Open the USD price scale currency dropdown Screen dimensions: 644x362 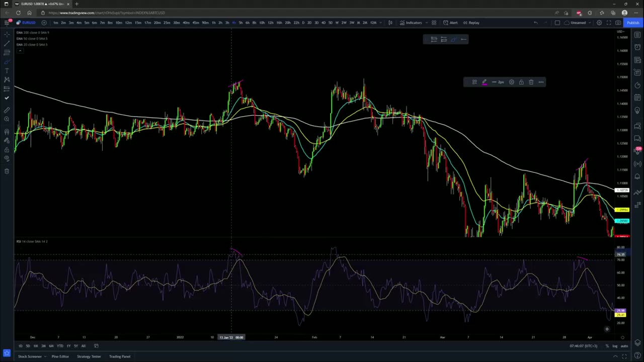621,32
